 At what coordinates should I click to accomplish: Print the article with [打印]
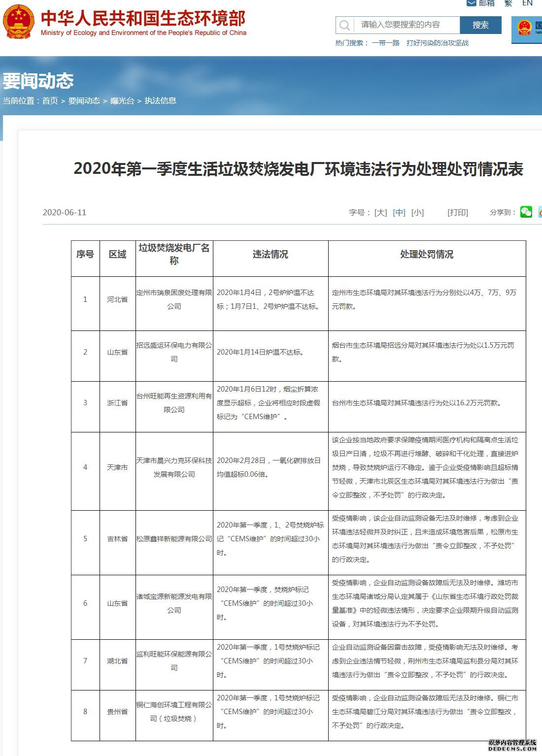(x=458, y=212)
